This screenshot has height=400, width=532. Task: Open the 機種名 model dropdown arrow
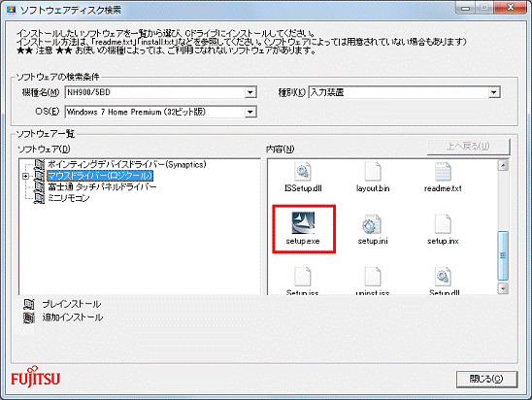250,92
